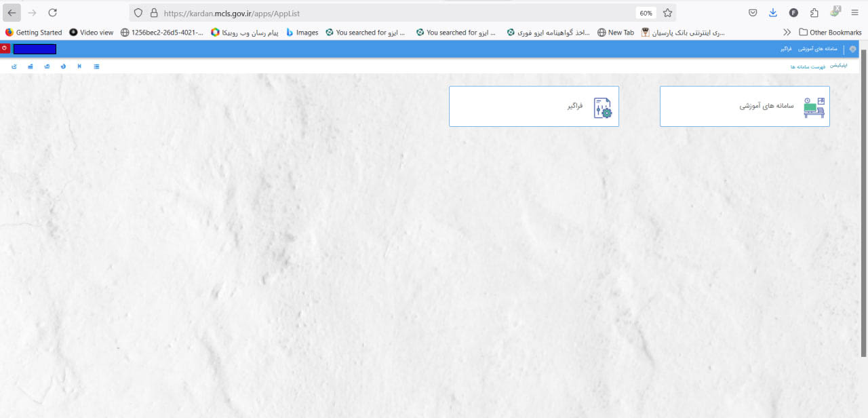This screenshot has height=418, width=868.
Task: Expand the hidden bookmarks overflow chevron
Action: coord(787,32)
